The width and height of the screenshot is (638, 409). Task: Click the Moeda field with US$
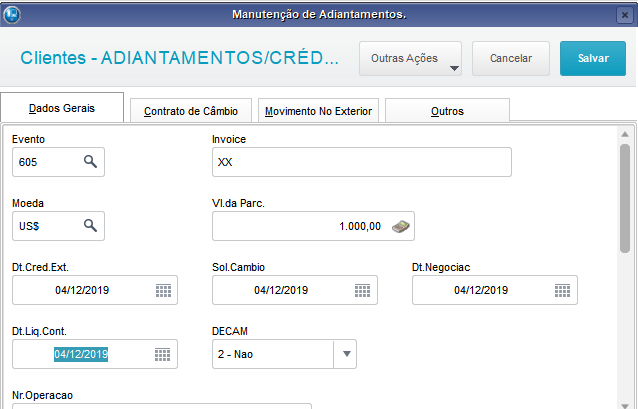[x=58, y=226]
